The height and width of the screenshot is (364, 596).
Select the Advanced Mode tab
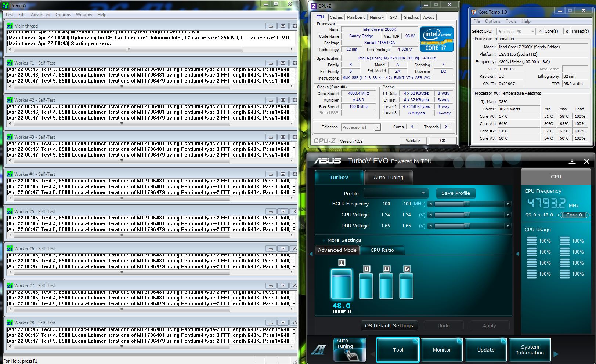[337, 250]
